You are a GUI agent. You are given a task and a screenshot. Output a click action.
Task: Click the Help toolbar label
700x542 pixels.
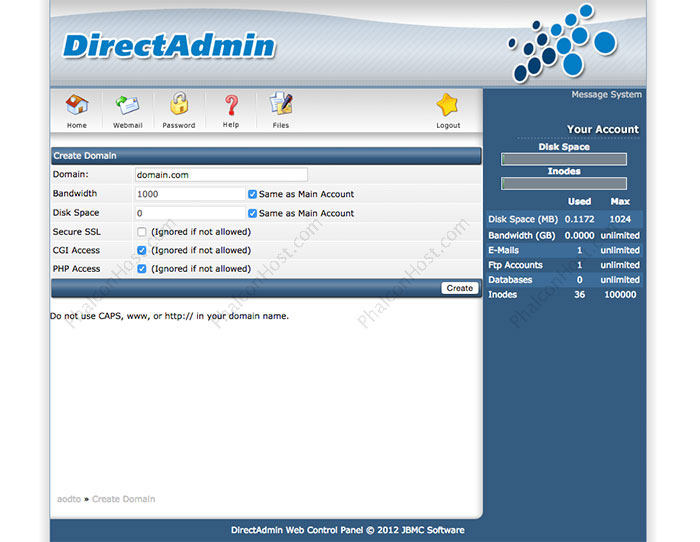tap(231, 125)
